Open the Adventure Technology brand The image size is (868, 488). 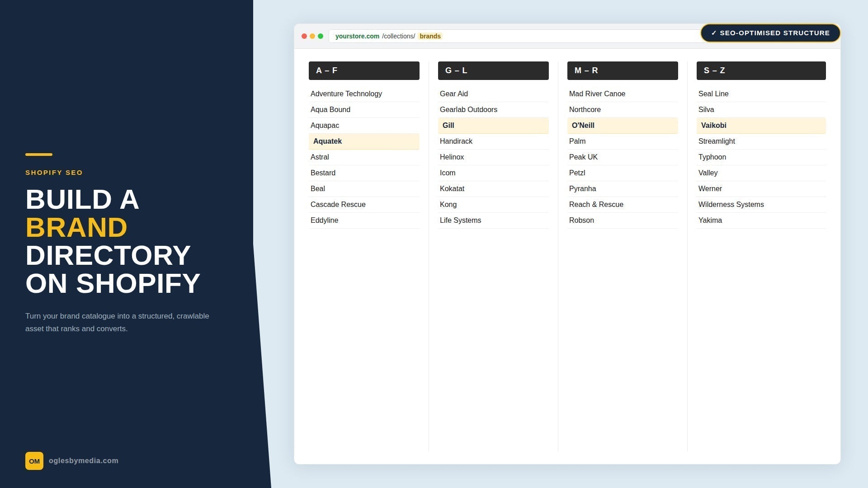click(x=364, y=94)
